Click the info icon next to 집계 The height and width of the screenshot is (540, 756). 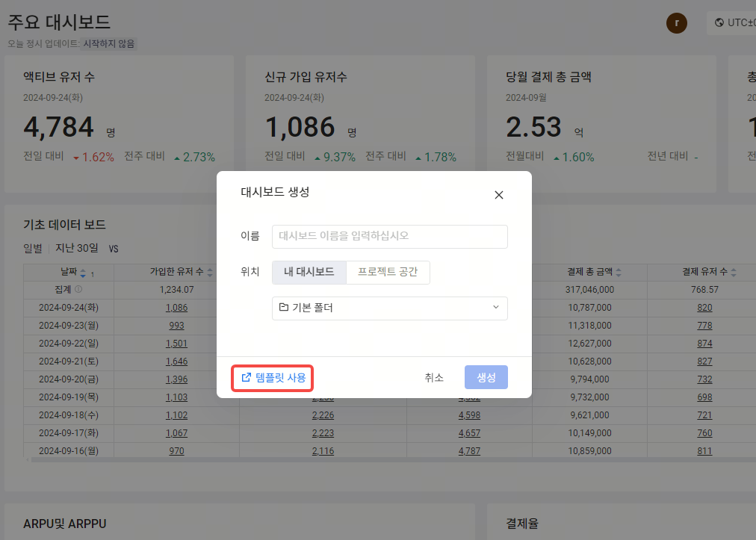point(78,289)
